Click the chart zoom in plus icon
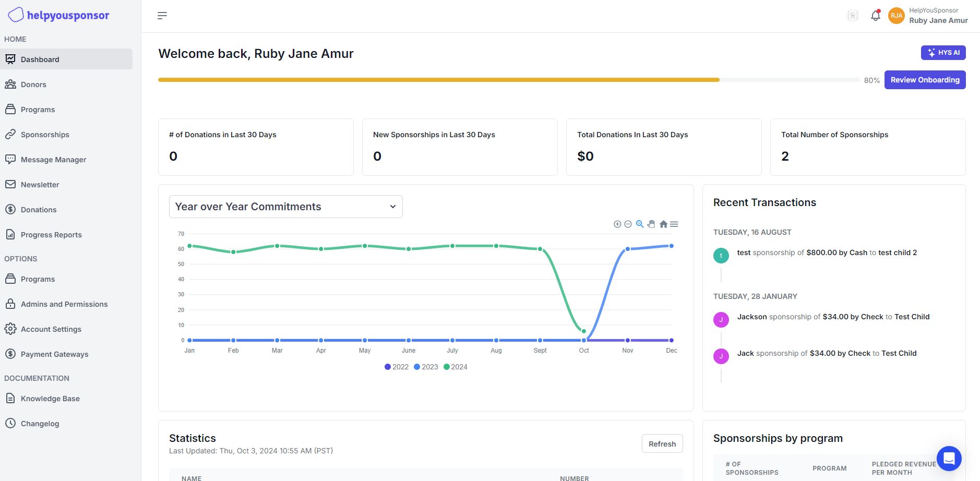The image size is (980, 481). pos(617,224)
